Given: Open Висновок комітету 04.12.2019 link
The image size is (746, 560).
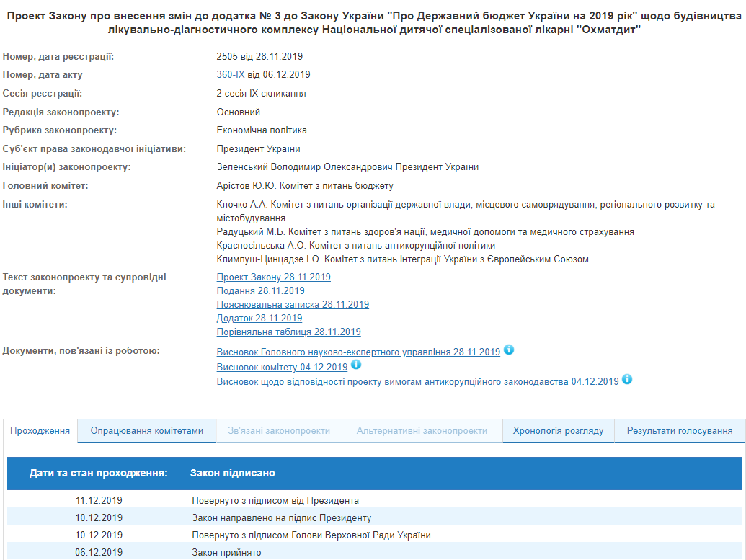Looking at the screenshot, I should [x=282, y=367].
